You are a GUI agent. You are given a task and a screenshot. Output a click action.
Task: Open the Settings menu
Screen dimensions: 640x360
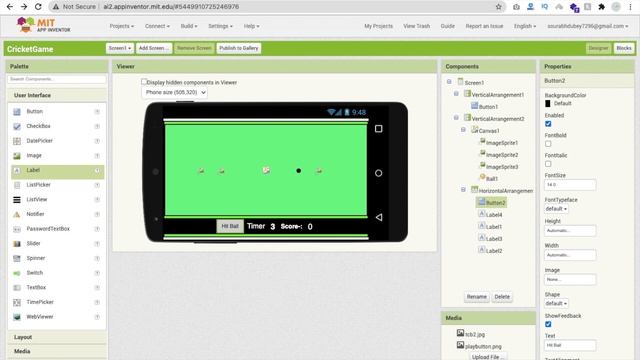tap(220, 26)
